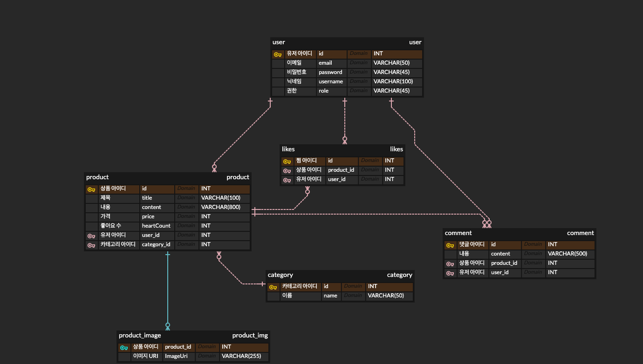Click the foreign key icon beside product category_id
The height and width of the screenshot is (364, 643).
(x=91, y=245)
